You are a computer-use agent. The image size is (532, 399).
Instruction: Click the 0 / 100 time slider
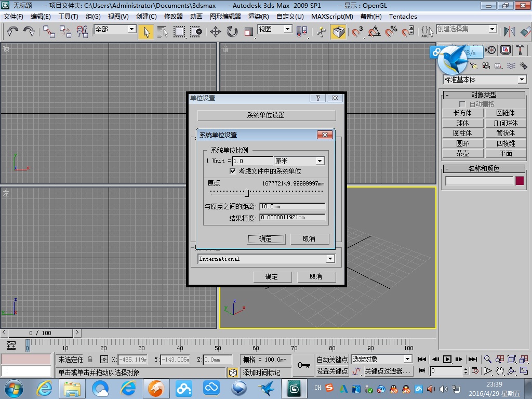(41, 333)
